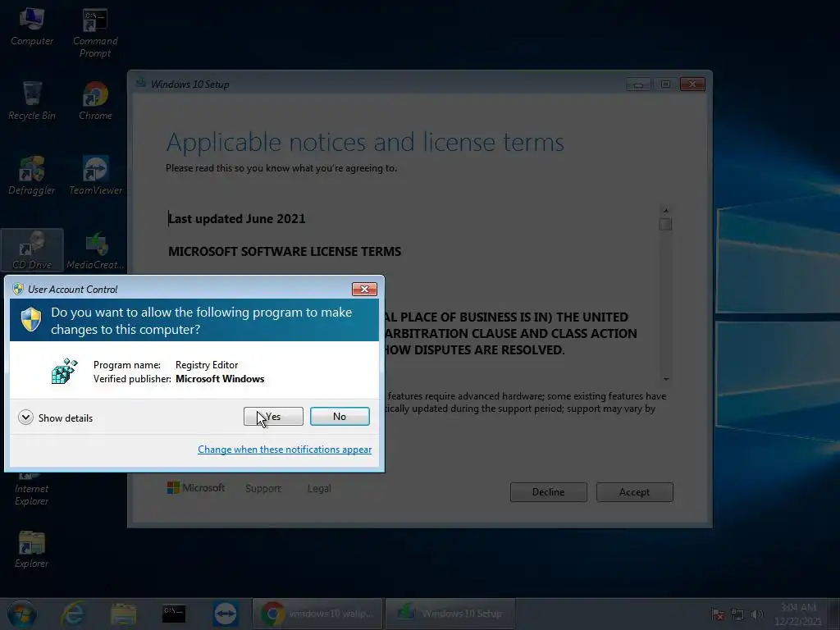Close the Windows 10 Setup window
Image resolution: width=840 pixels, height=630 pixels.
(692, 84)
